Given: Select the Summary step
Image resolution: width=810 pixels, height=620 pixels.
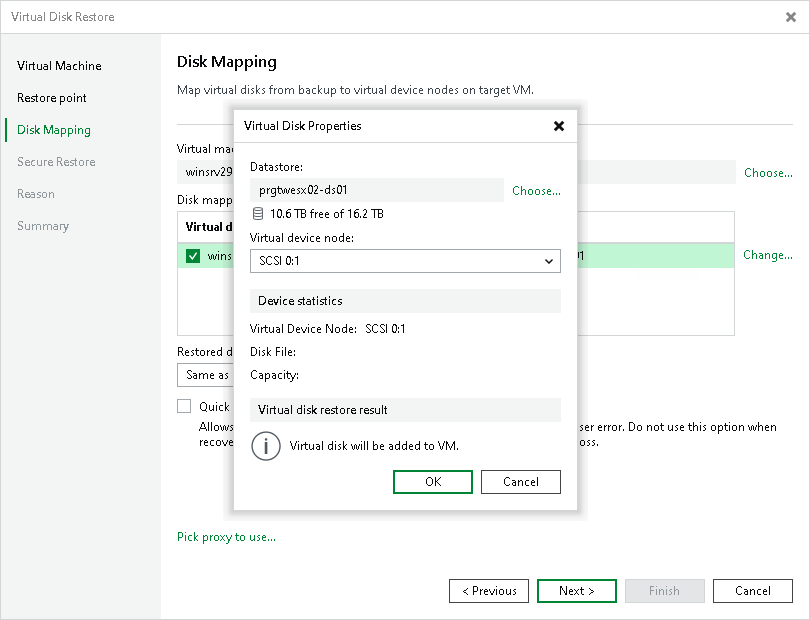Looking at the screenshot, I should pos(43,226).
